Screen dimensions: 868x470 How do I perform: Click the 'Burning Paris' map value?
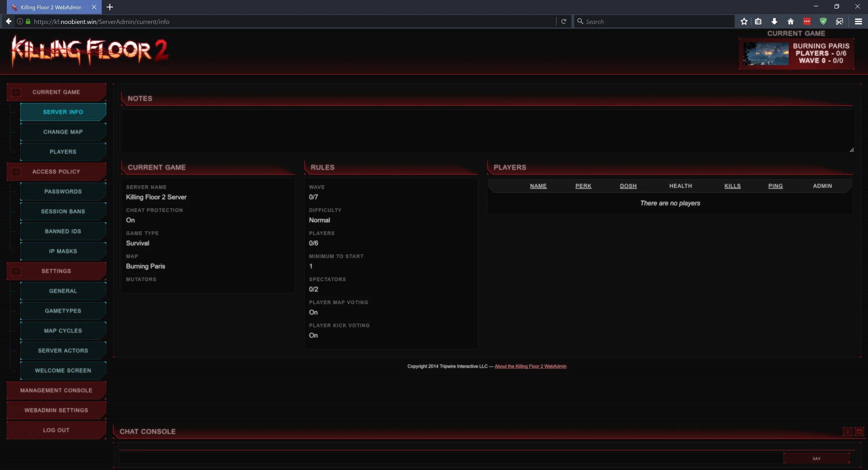click(145, 266)
